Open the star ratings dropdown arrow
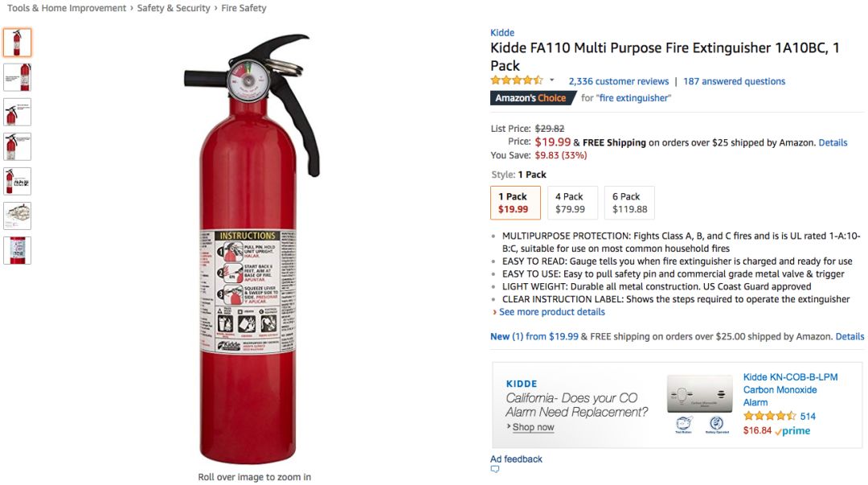868x485 pixels. (551, 80)
